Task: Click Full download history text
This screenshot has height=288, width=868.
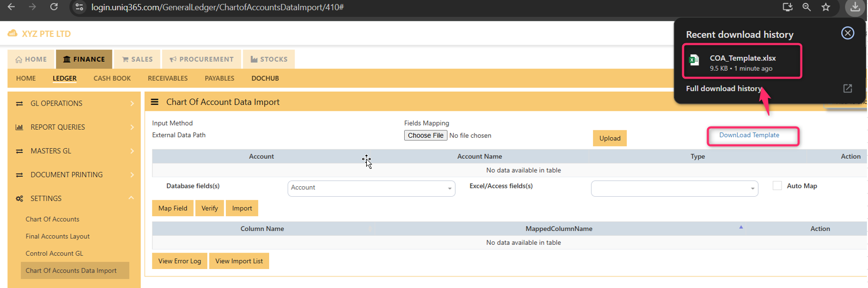Action: [x=723, y=89]
